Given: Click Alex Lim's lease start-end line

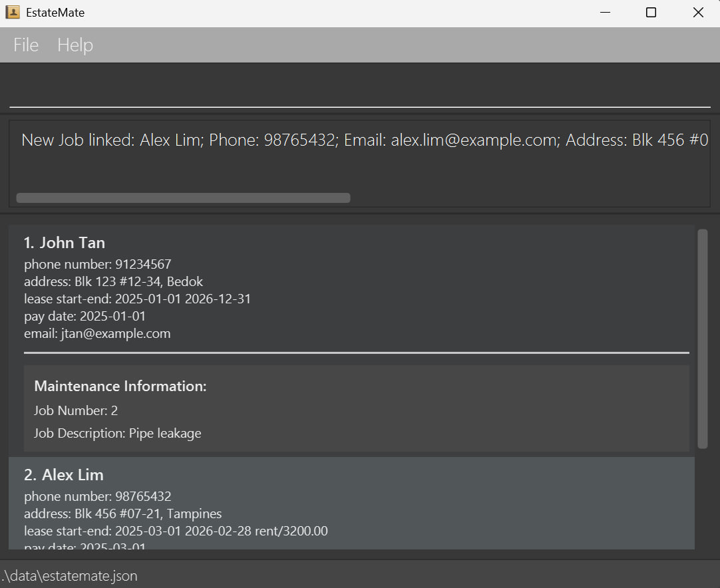Looking at the screenshot, I should tap(176, 531).
